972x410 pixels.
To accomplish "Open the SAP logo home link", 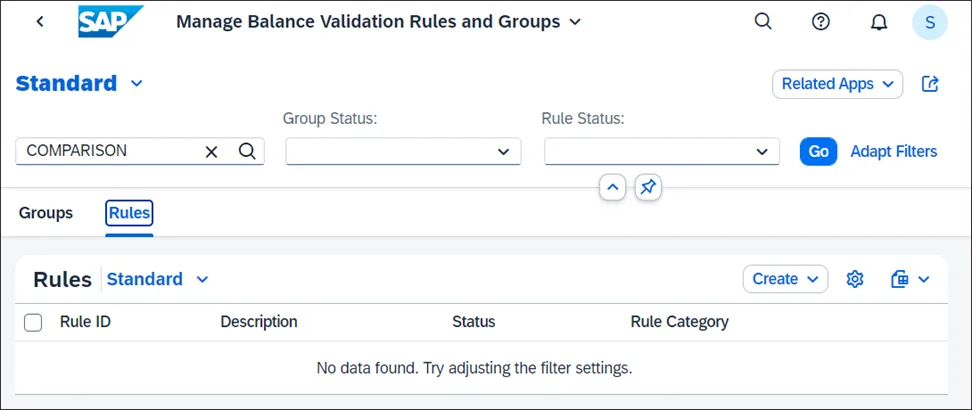I will (111, 22).
